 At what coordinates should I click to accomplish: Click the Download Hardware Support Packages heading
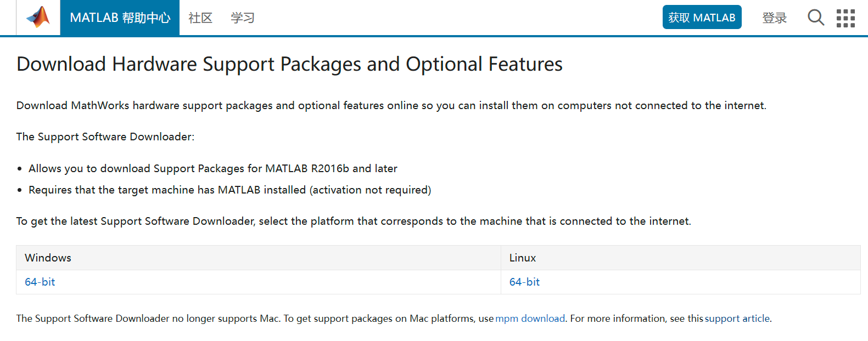[x=289, y=64]
